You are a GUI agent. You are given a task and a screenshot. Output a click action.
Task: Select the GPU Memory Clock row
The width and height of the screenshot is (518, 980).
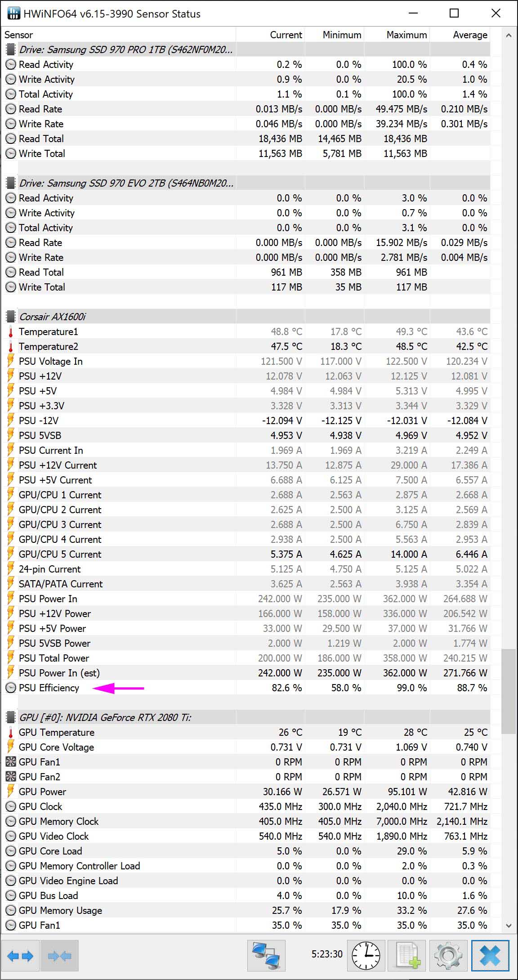[246, 821]
